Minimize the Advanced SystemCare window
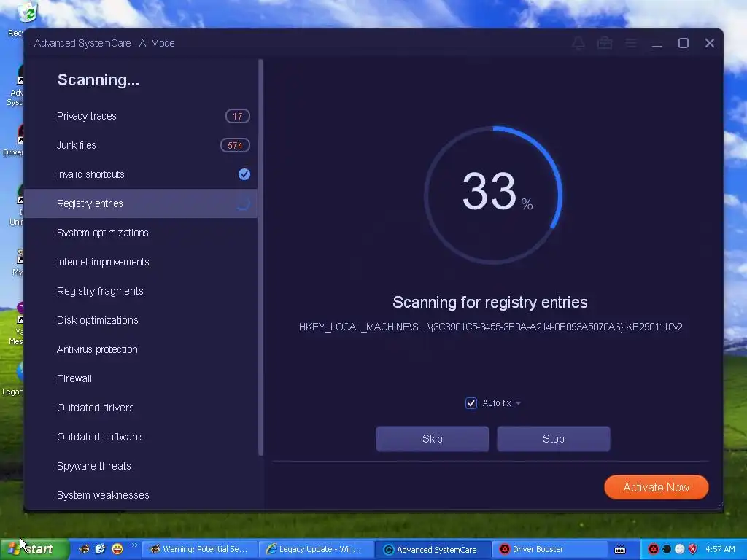Screen dimensions: 747x560 click(x=657, y=43)
